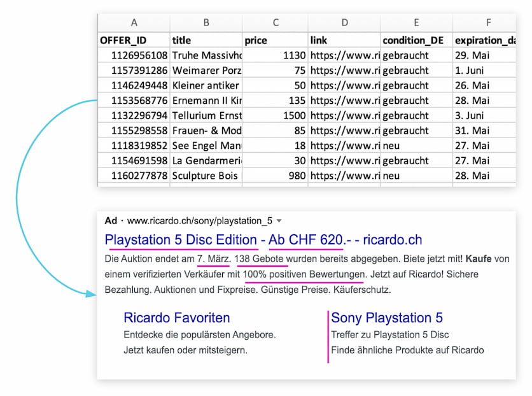532x396 pixels.
Task: Select column F header
Action: (484, 23)
